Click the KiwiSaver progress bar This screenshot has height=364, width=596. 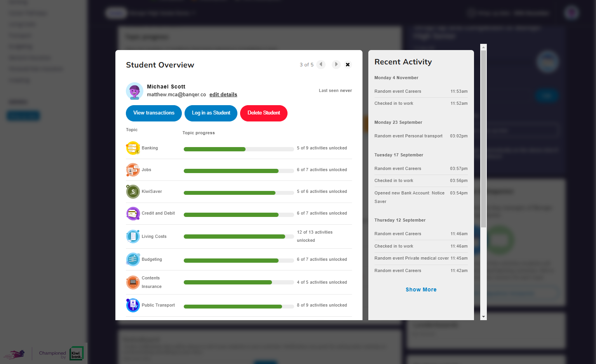[239, 193]
